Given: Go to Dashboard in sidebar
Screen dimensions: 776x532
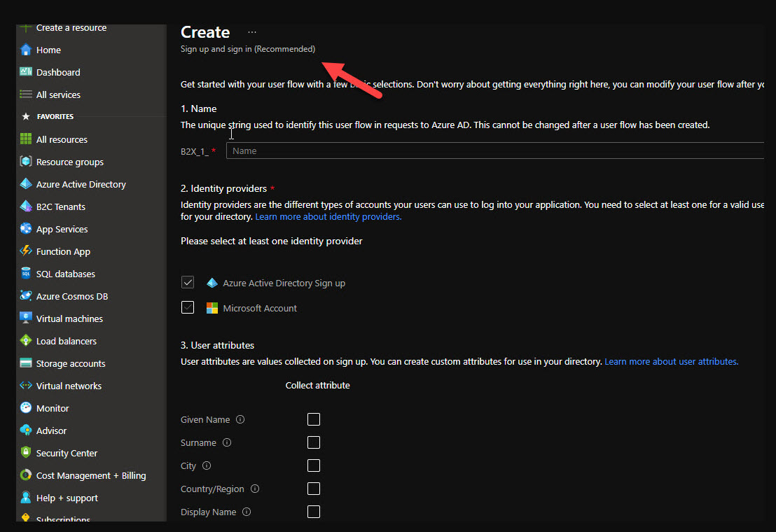Looking at the screenshot, I should (58, 72).
